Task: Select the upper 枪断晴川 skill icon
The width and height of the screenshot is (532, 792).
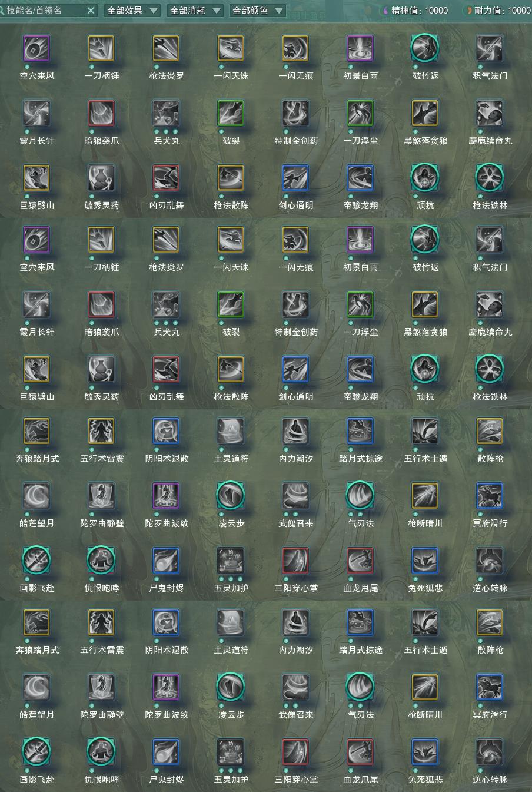Action: point(425,496)
